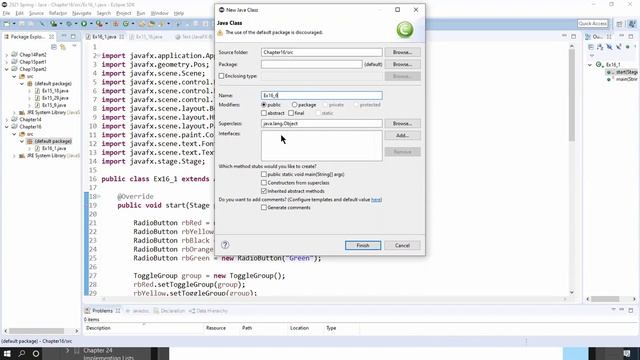The height and width of the screenshot is (360, 640).
Task: Click the Run Last Tool external icon
Action: tap(99, 24)
